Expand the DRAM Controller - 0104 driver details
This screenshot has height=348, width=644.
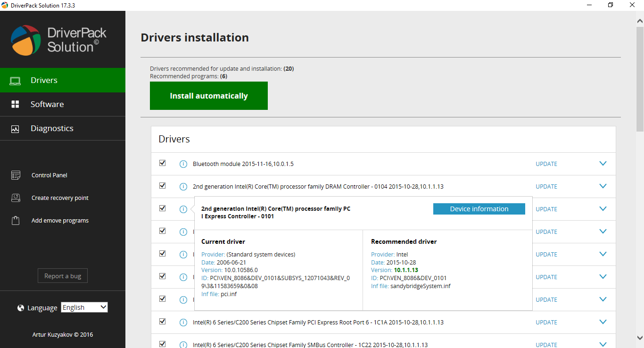click(603, 186)
